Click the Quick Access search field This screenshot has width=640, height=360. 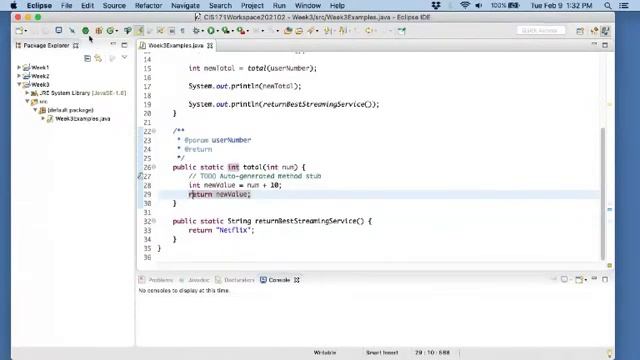[540, 31]
